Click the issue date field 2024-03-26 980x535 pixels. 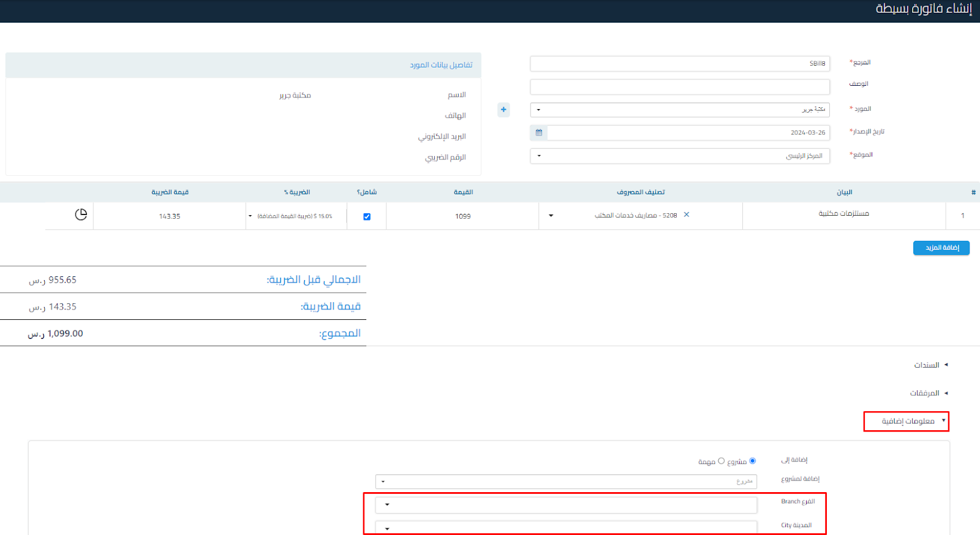(x=688, y=132)
